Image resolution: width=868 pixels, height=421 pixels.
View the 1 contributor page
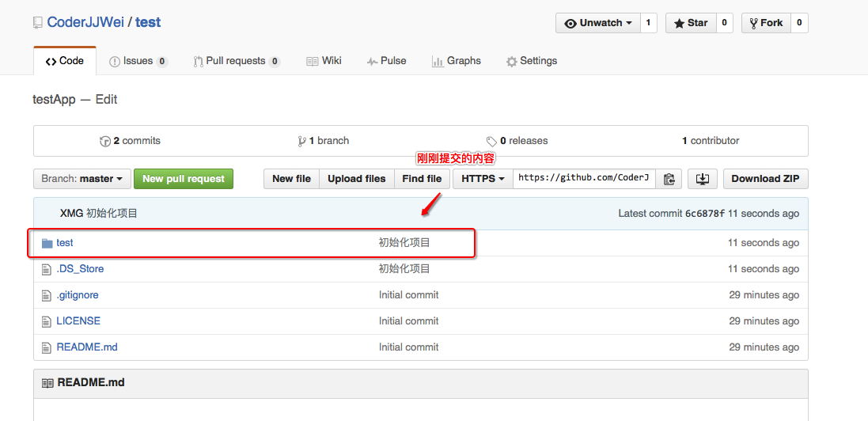(711, 141)
